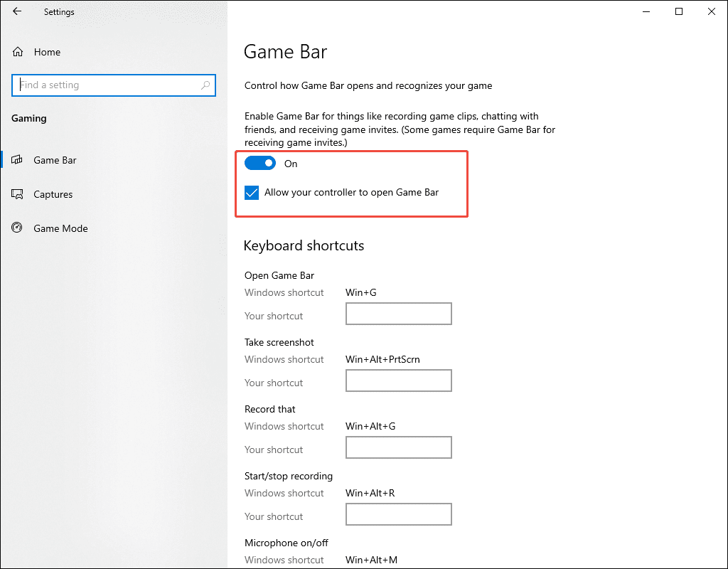Uncheck Allow your controller to open Game Bar
Image resolution: width=728 pixels, height=569 pixels.
tap(251, 192)
